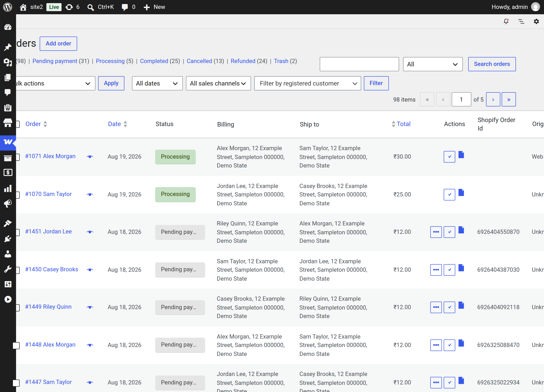Filter by Refunded status
The height and width of the screenshot is (392, 544).
pyautogui.click(x=243, y=61)
